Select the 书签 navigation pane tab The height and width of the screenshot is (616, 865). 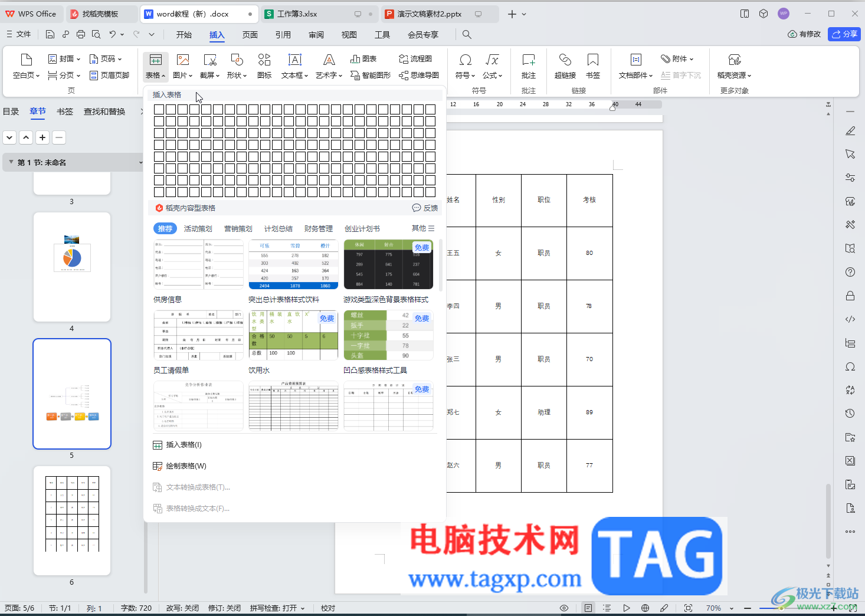pyautogui.click(x=65, y=112)
